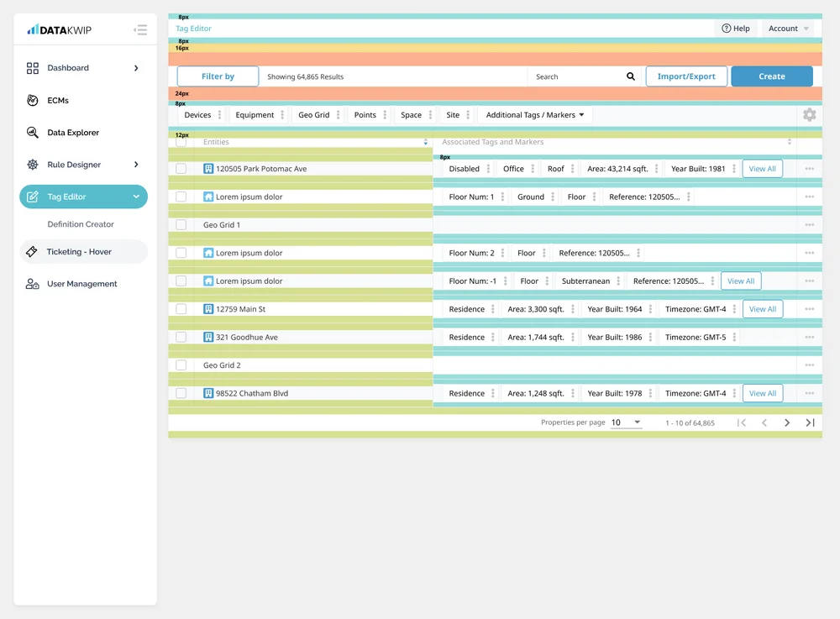
Task: Check the Geo Grid 1 row
Action: tap(181, 225)
